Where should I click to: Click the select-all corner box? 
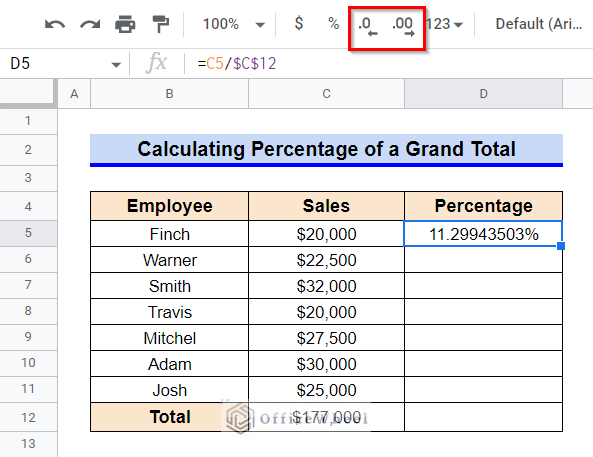(x=28, y=93)
